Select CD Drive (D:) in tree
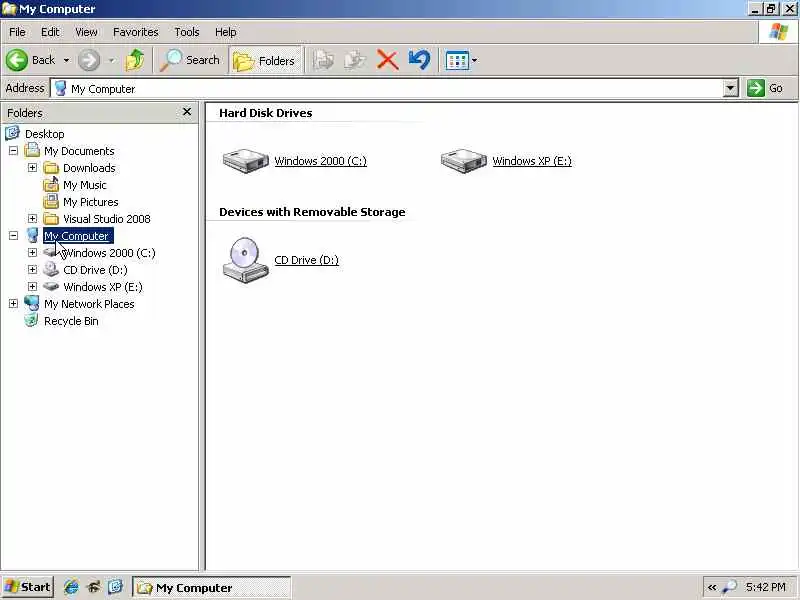Image resolution: width=800 pixels, height=600 pixels. click(95, 270)
